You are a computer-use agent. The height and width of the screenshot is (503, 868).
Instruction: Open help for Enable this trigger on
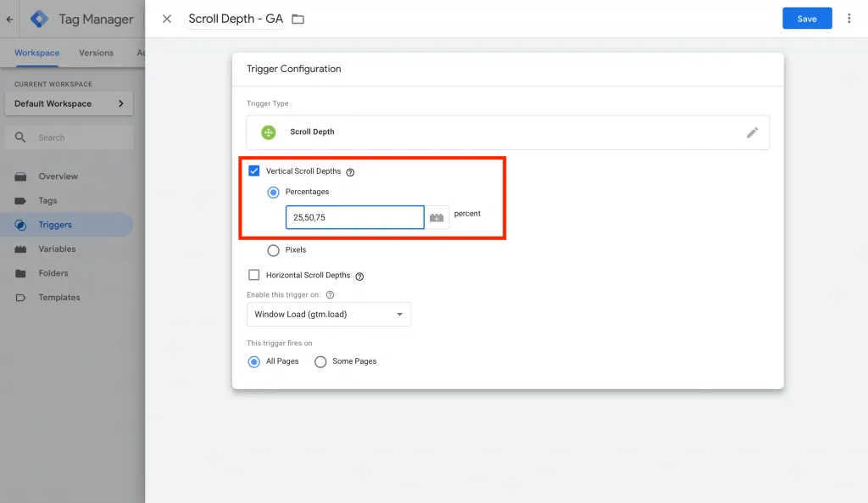[330, 294]
